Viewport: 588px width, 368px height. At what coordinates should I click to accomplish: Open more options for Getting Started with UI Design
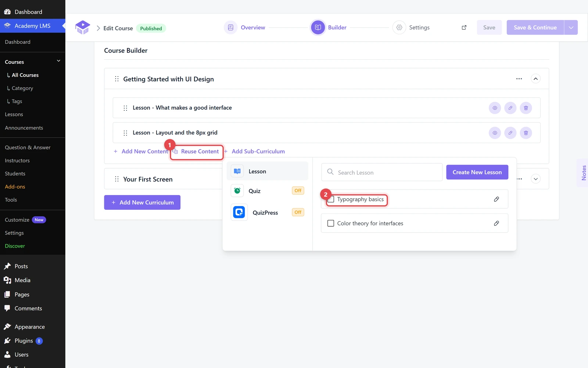click(x=519, y=79)
